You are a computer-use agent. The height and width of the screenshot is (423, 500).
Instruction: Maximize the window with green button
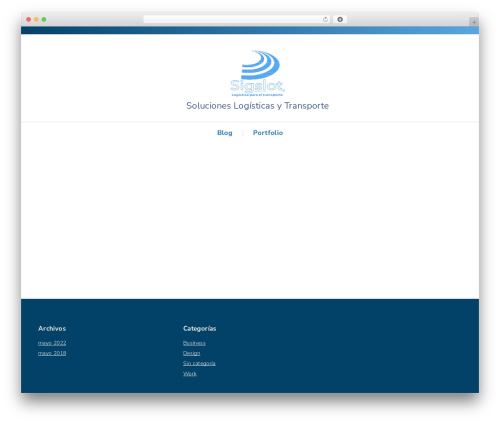(44, 19)
